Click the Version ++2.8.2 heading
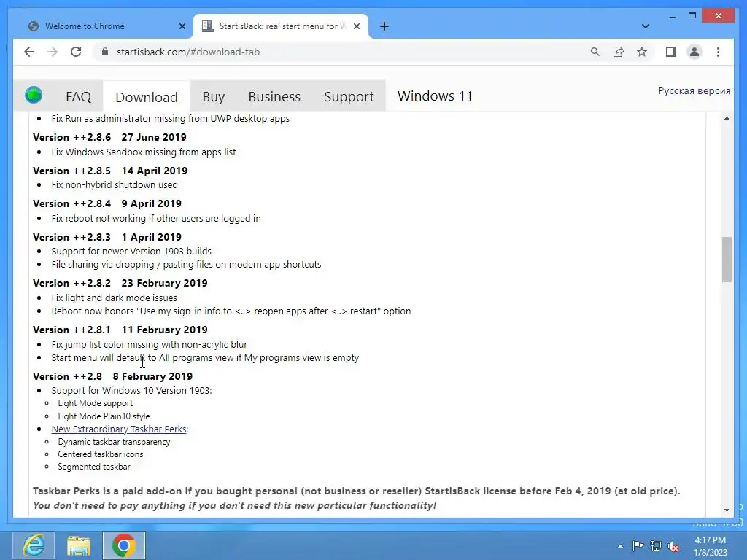 click(x=120, y=283)
